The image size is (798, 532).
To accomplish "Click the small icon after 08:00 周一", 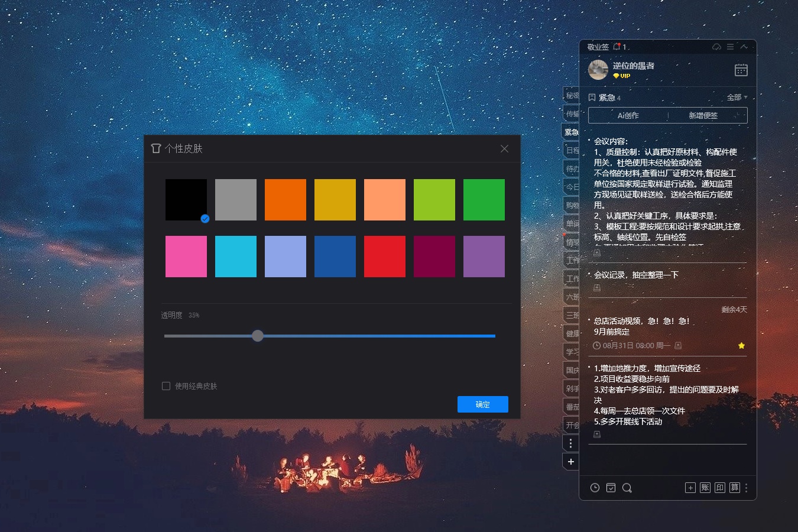I will point(678,345).
